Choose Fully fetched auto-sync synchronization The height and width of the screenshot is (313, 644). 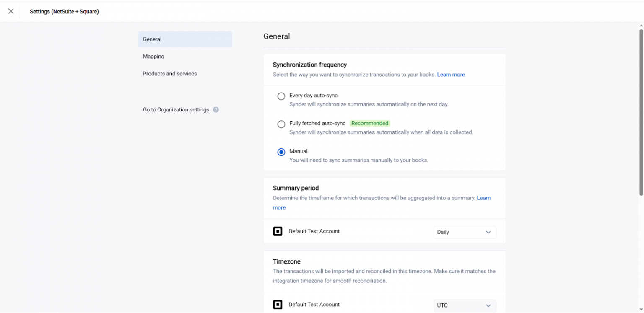[281, 124]
